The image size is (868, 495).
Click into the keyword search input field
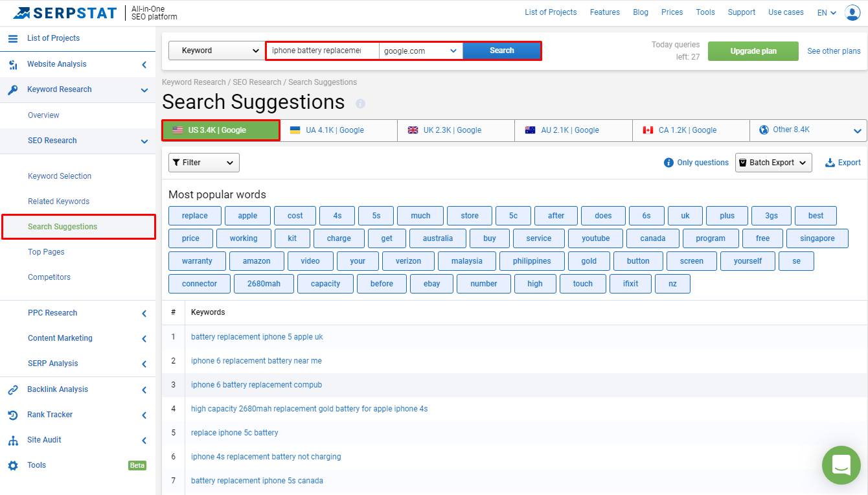pyautogui.click(x=323, y=51)
